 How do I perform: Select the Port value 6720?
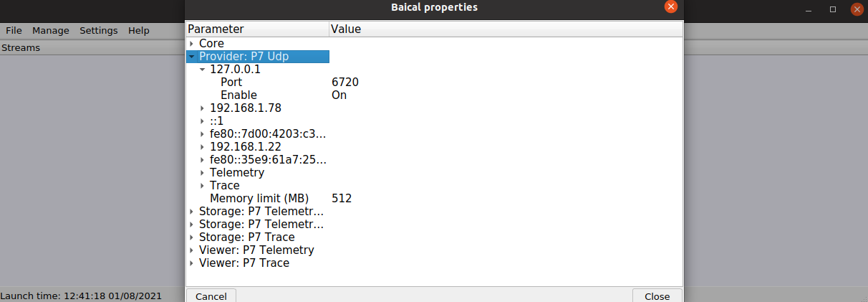coord(345,82)
